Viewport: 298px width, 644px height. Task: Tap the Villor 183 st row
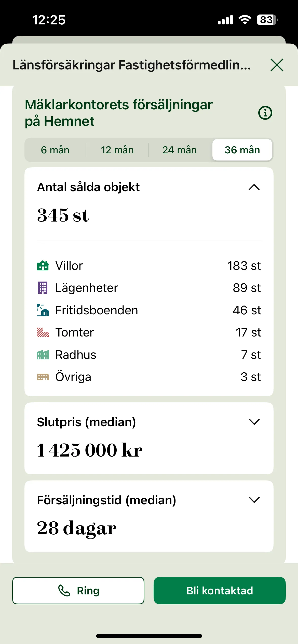[x=149, y=266]
